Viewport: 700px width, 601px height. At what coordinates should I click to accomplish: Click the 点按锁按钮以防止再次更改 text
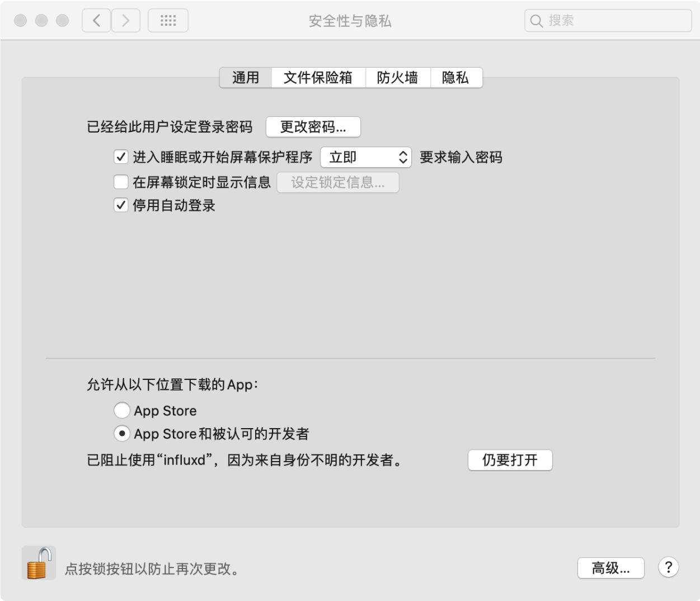click(152, 569)
